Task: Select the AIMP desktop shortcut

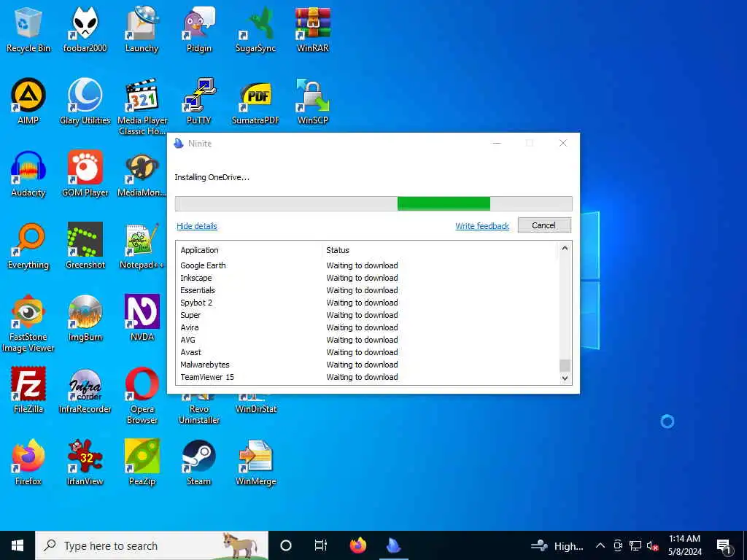Action: pyautogui.click(x=28, y=101)
